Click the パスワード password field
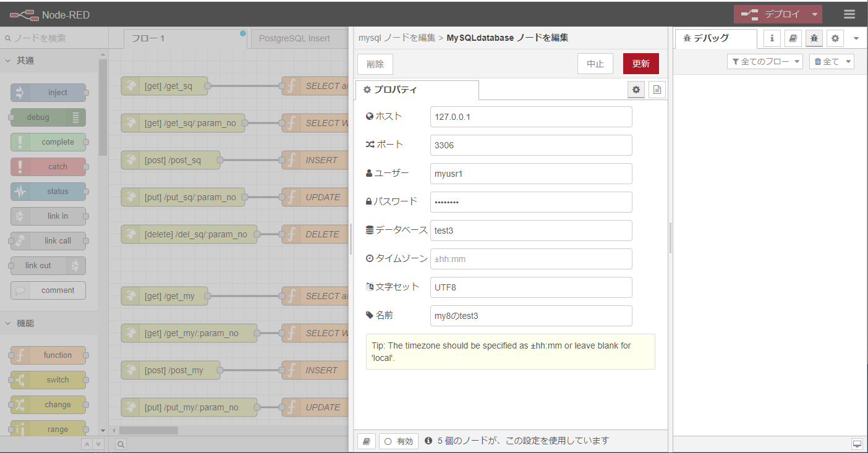Image resolution: width=868 pixels, height=453 pixels. 531,202
